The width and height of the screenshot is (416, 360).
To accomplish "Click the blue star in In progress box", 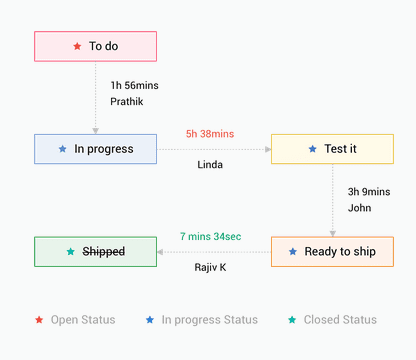I will coord(63,149).
